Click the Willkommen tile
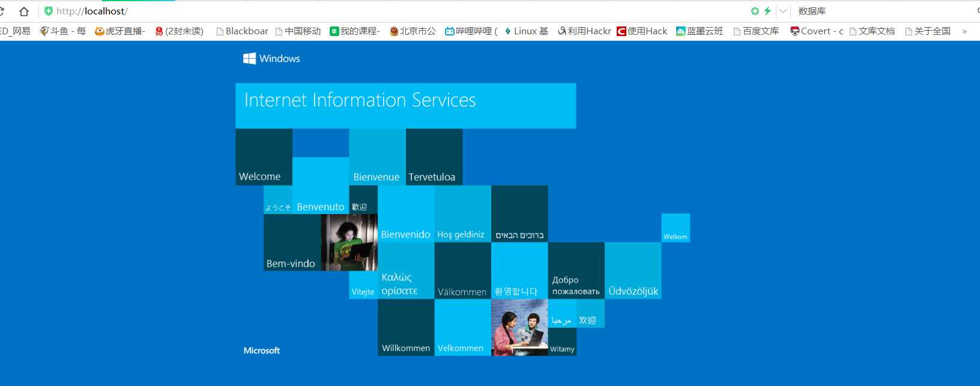This screenshot has width=980, height=386. 406,328
